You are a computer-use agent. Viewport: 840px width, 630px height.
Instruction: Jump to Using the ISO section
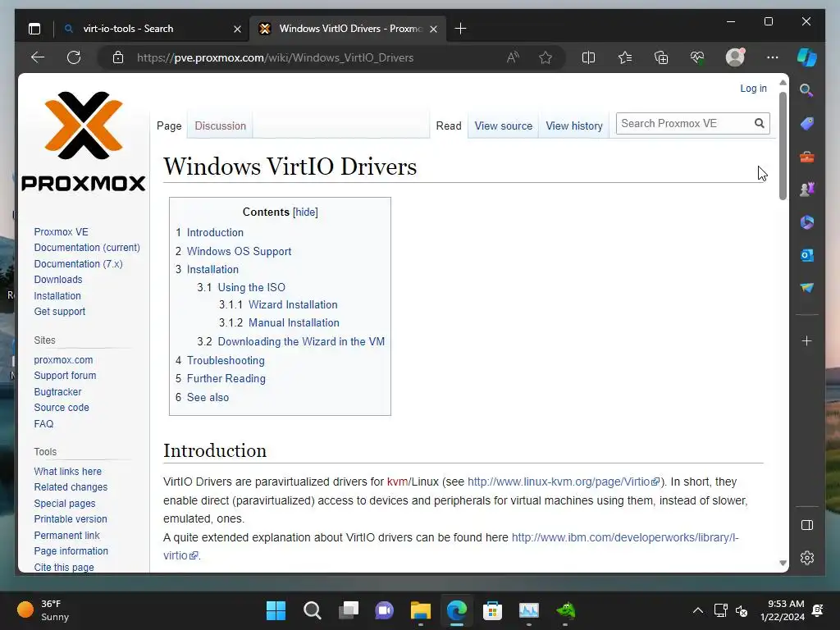[251, 287]
